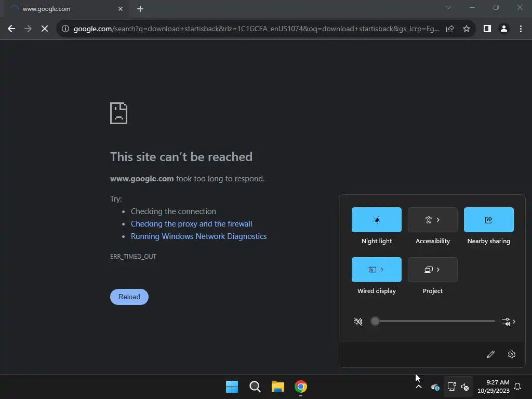Open File Explorer from the taskbar
The width and height of the screenshot is (532, 399).
[278, 387]
